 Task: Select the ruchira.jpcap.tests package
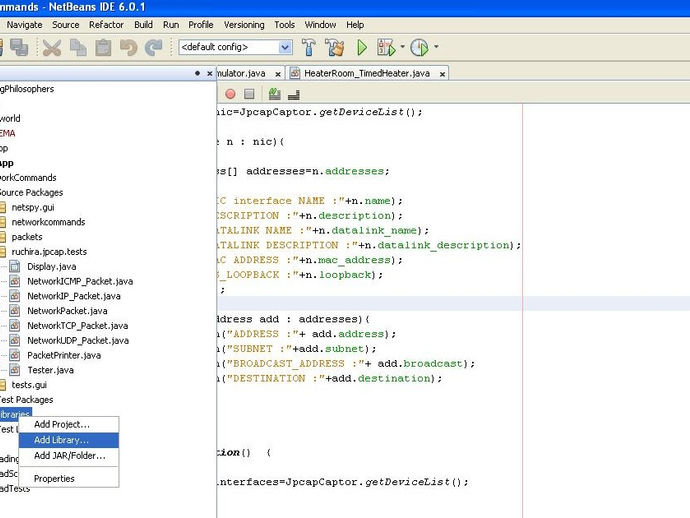click(x=49, y=252)
